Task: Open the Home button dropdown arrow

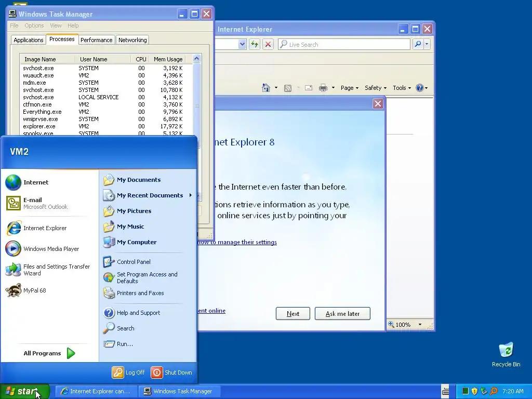Action: (276, 88)
